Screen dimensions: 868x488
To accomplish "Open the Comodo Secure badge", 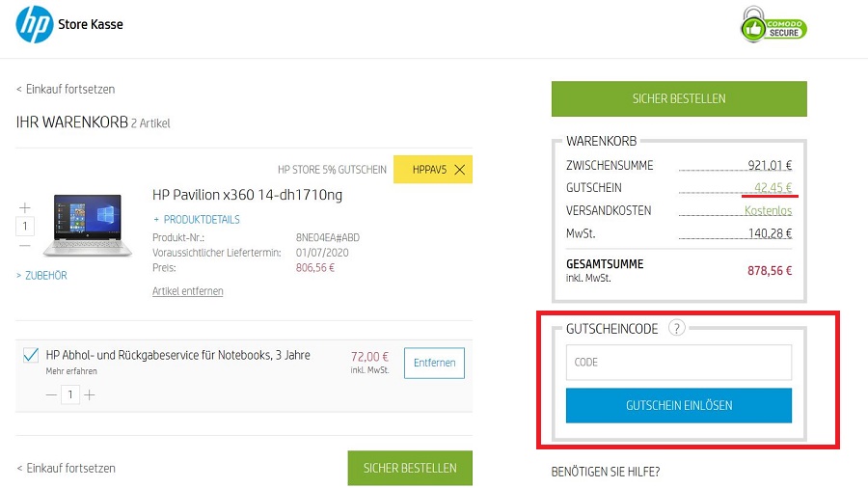I will (773, 25).
